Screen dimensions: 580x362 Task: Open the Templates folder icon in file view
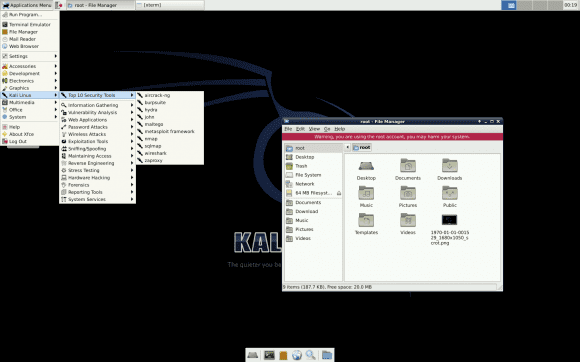366,220
